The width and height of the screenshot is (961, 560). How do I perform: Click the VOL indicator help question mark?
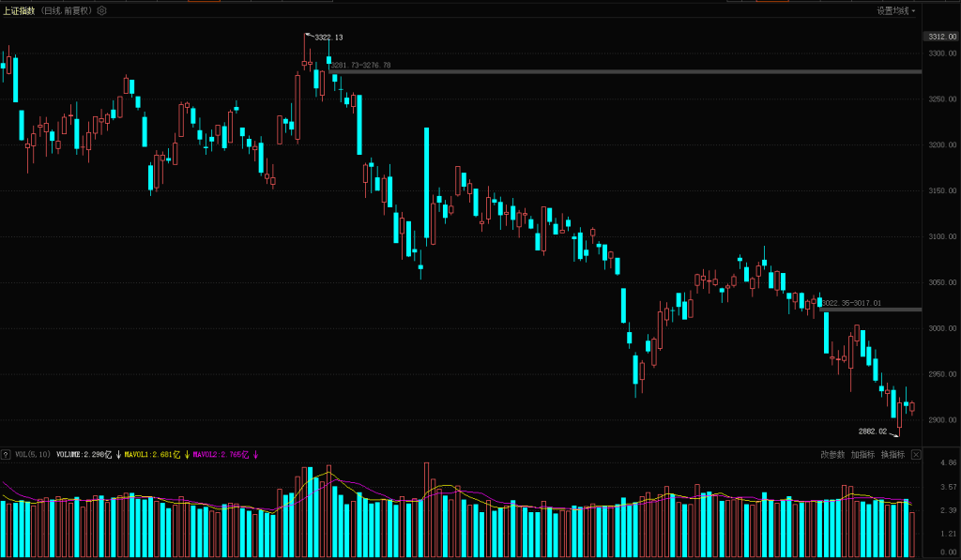point(6,455)
